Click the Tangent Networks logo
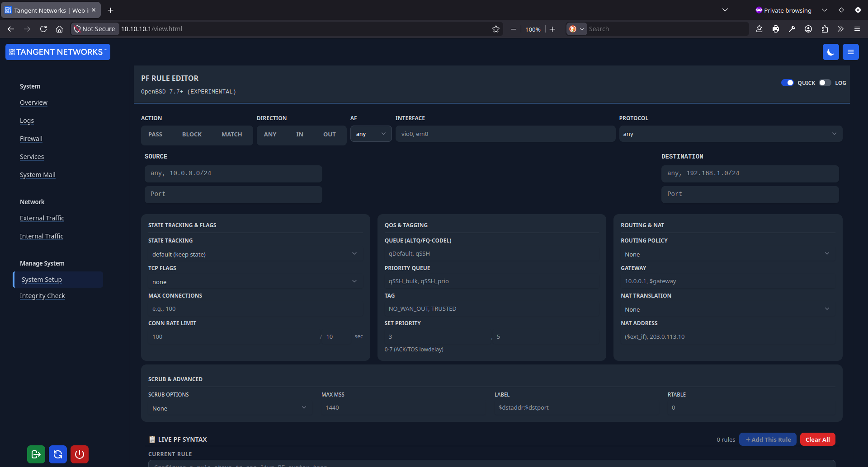The height and width of the screenshot is (467, 868). point(57,51)
